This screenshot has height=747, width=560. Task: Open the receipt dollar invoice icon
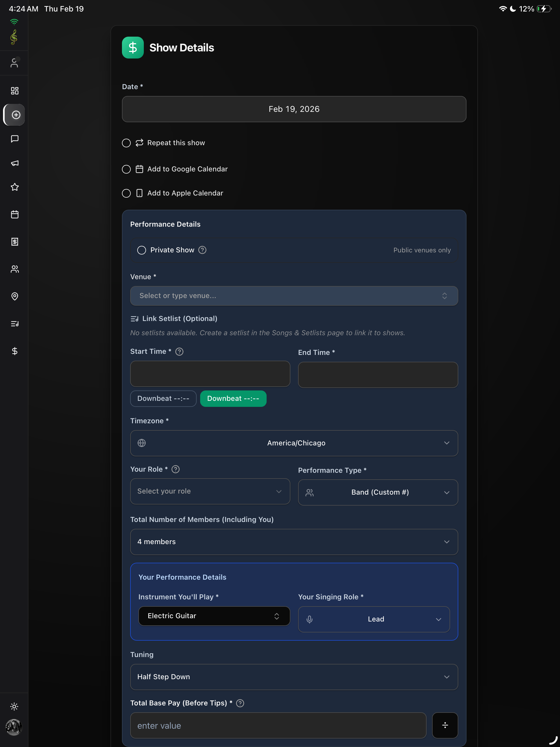click(14, 242)
